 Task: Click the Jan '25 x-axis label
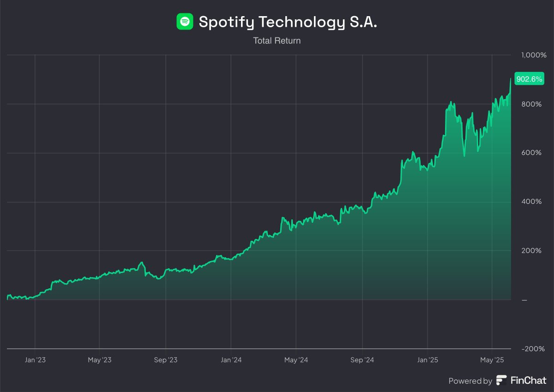428,360
